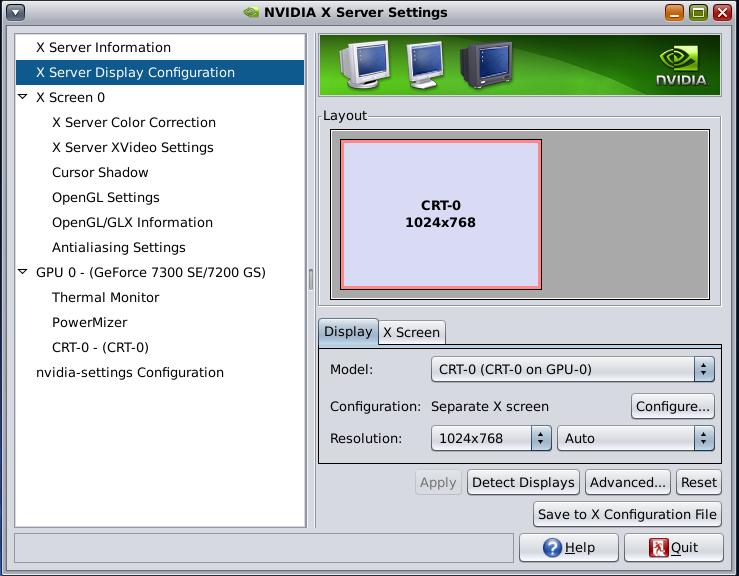The height and width of the screenshot is (576, 739).
Task: Click Detect Displays button
Action: click(523, 482)
